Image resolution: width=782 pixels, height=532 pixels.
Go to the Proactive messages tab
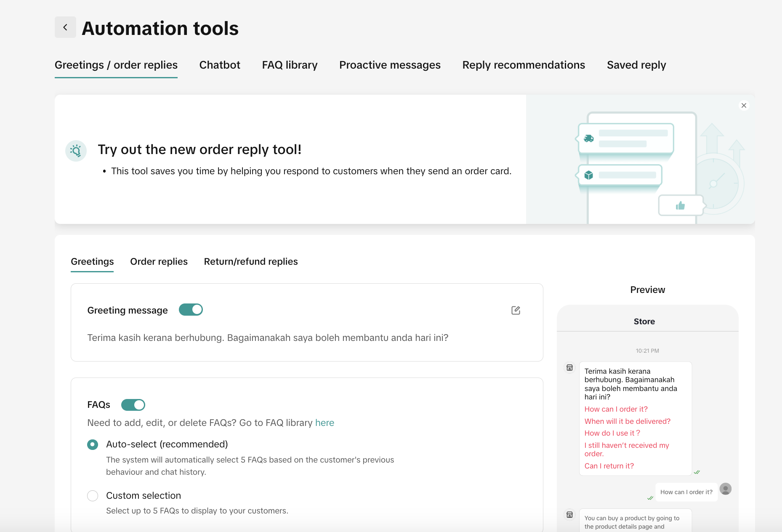390,65
